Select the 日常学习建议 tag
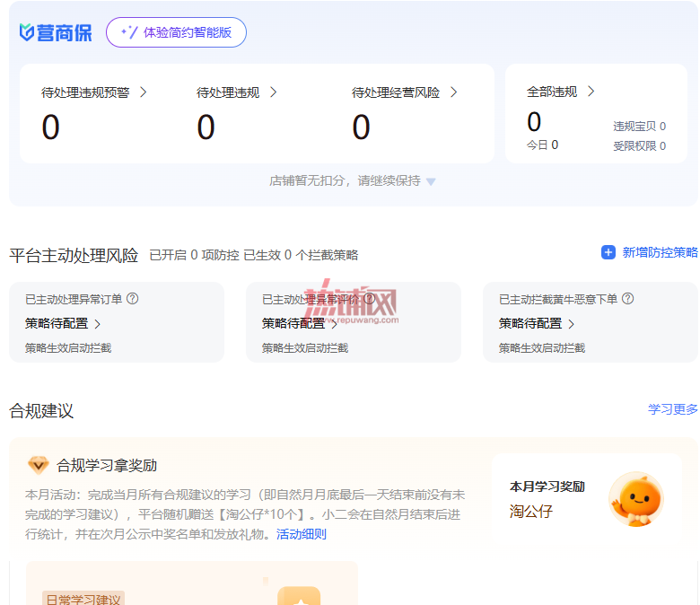The image size is (700, 605). click(x=83, y=599)
